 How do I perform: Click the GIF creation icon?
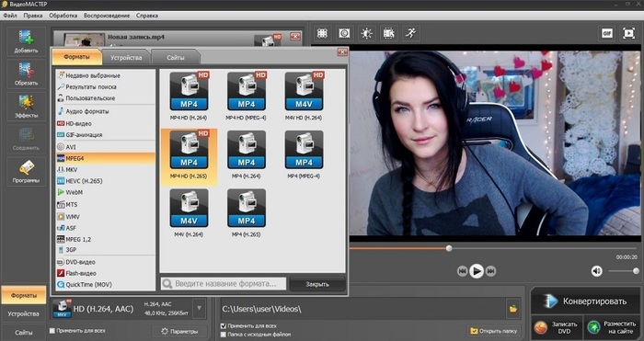click(x=607, y=33)
